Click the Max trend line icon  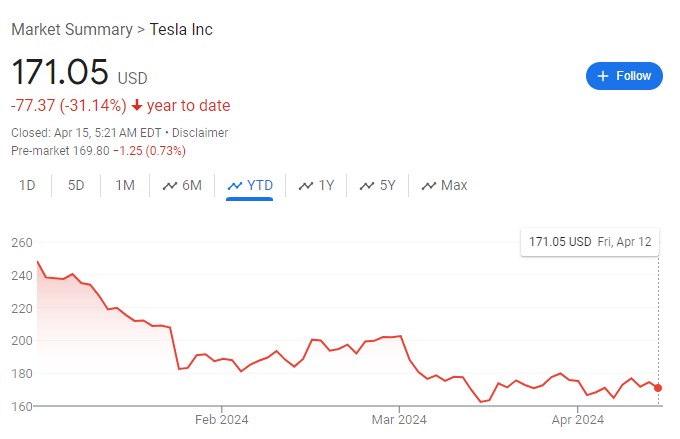(x=429, y=186)
